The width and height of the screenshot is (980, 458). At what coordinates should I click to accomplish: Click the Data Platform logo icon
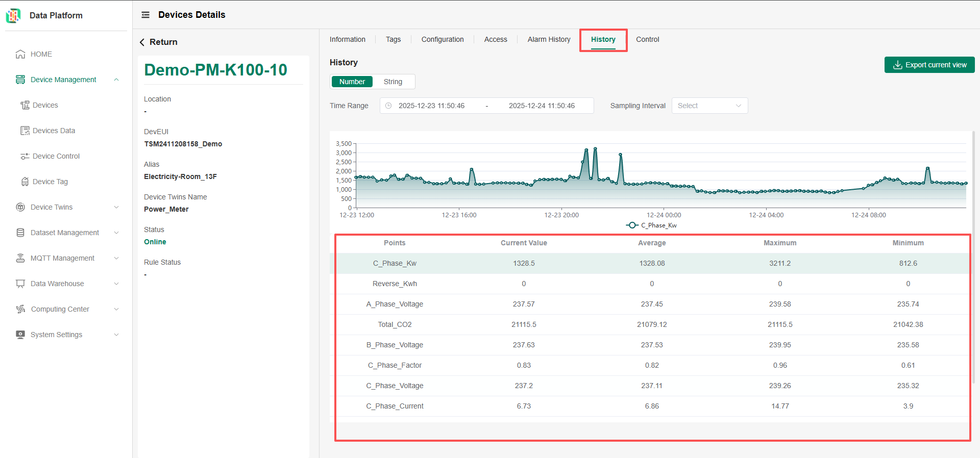click(13, 15)
